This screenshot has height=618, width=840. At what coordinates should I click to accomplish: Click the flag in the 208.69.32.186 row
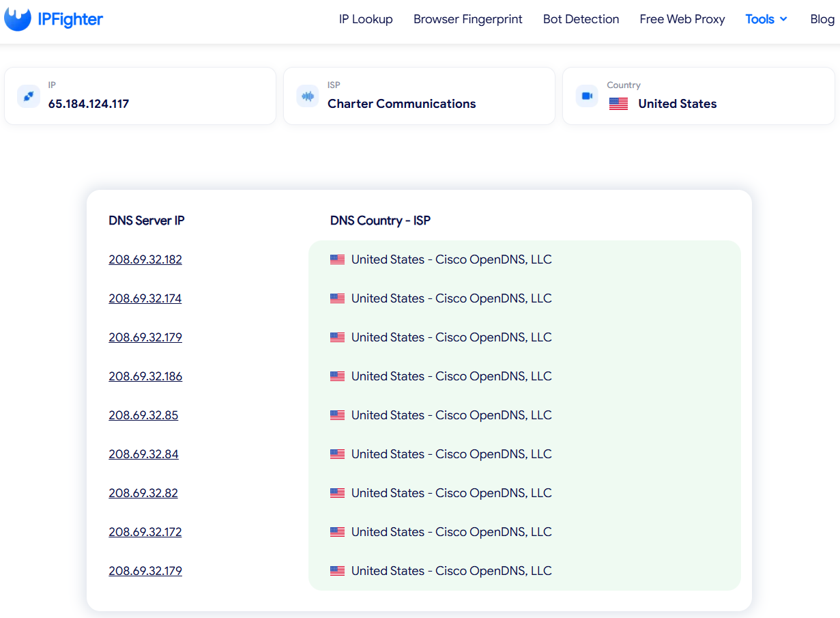point(337,376)
